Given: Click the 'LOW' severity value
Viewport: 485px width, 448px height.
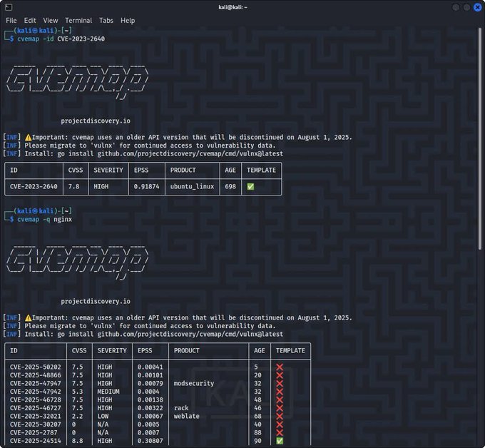Looking at the screenshot, I should [103, 416].
